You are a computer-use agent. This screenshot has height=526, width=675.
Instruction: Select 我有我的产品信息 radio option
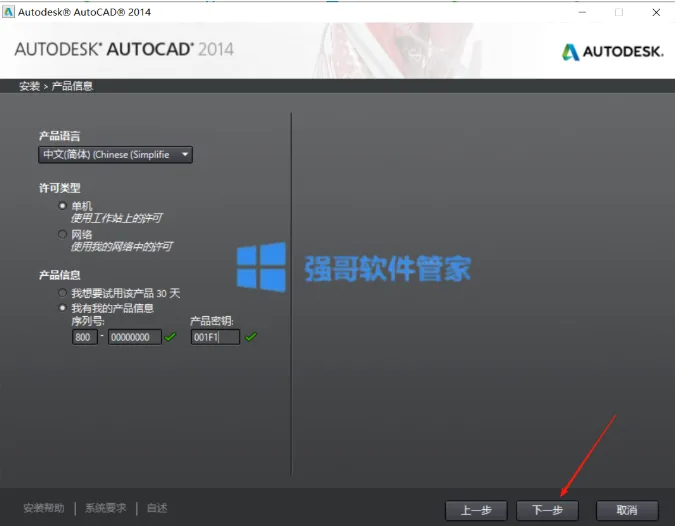click(62, 308)
